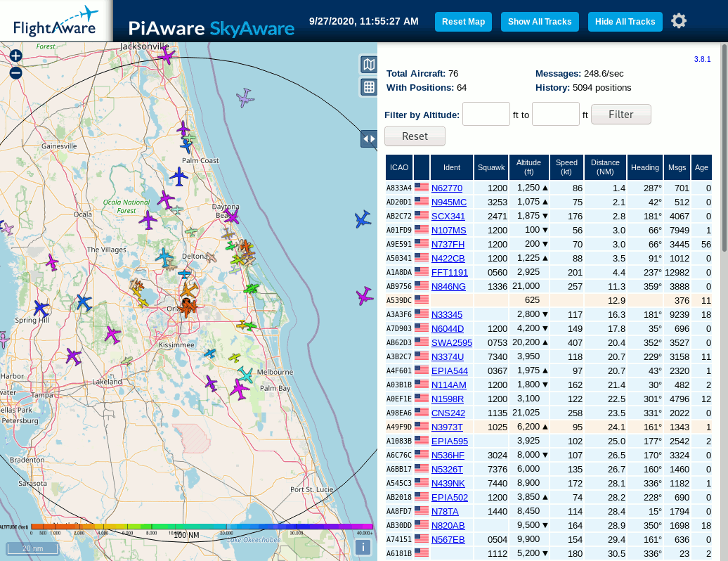Select the pink aircraft at Daytona Beach
The height and width of the screenshot is (561, 728).
tap(230, 216)
